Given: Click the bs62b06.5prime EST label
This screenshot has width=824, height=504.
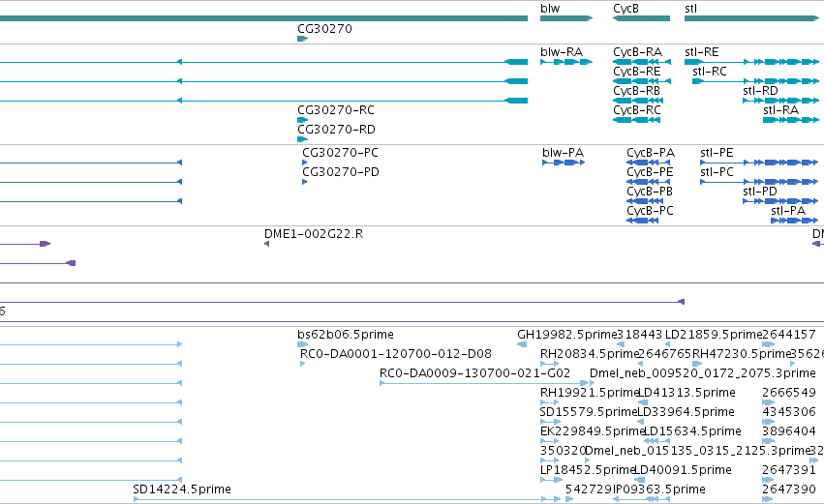Looking at the screenshot, I should click(x=346, y=335).
